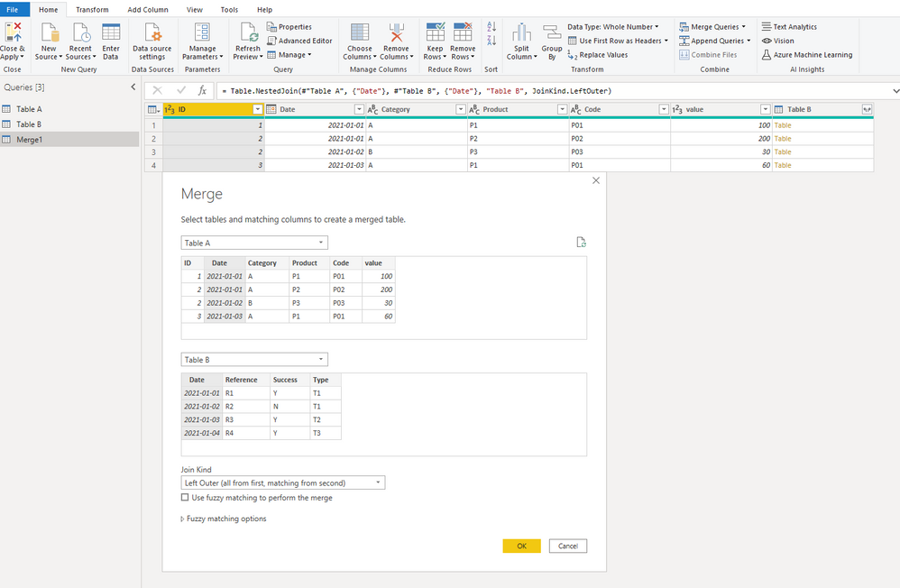This screenshot has width=900, height=588.
Task: Open the Enter Data tool
Action: 111,32
